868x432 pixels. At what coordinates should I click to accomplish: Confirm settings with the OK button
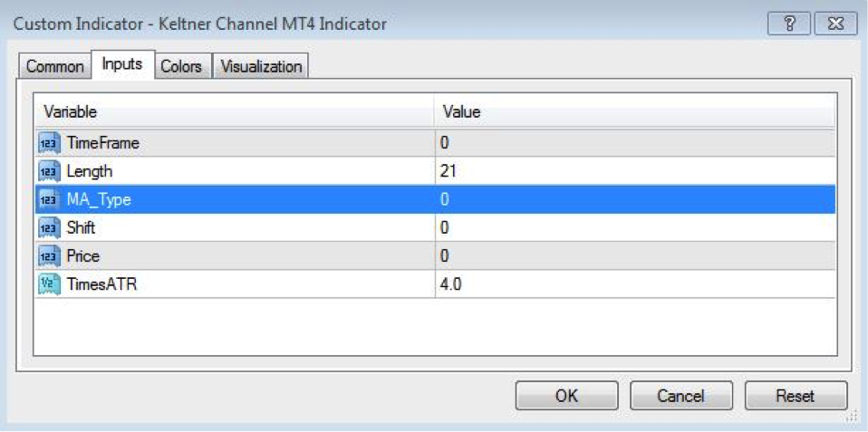566,396
